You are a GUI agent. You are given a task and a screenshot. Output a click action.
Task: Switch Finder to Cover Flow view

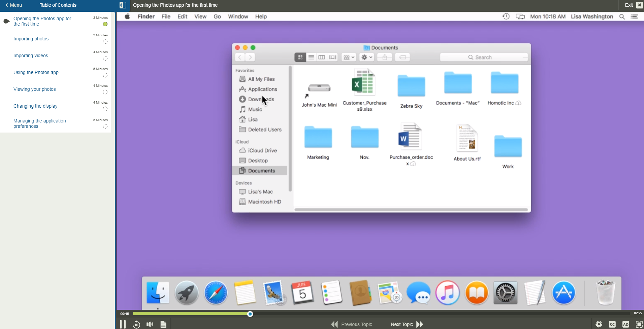point(332,57)
